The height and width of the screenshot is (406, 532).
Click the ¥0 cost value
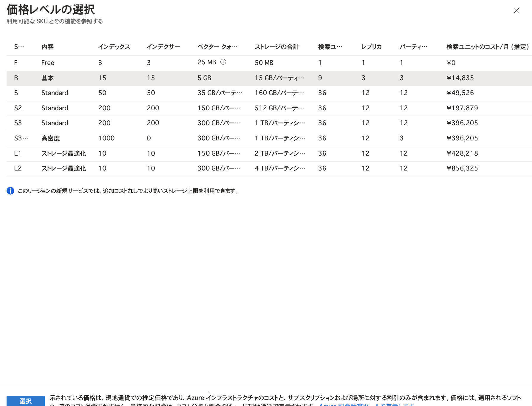(451, 63)
